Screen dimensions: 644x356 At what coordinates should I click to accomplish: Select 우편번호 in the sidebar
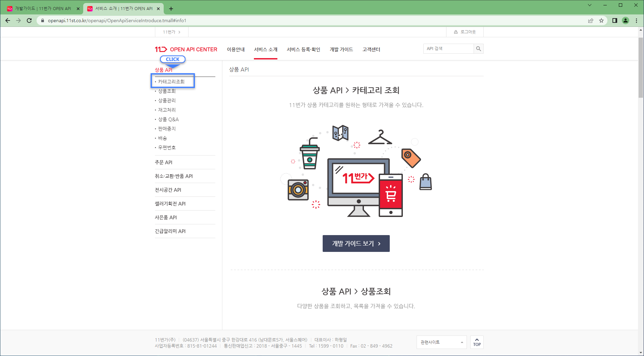tap(167, 147)
